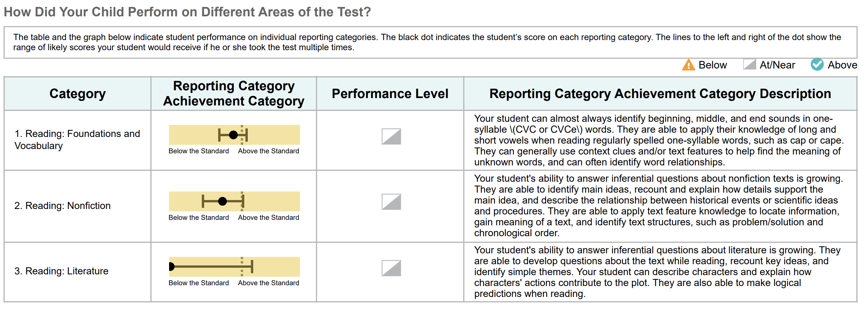Click 'Below the Standard' label in Literature graph
868x309 pixels.
pyautogui.click(x=199, y=283)
